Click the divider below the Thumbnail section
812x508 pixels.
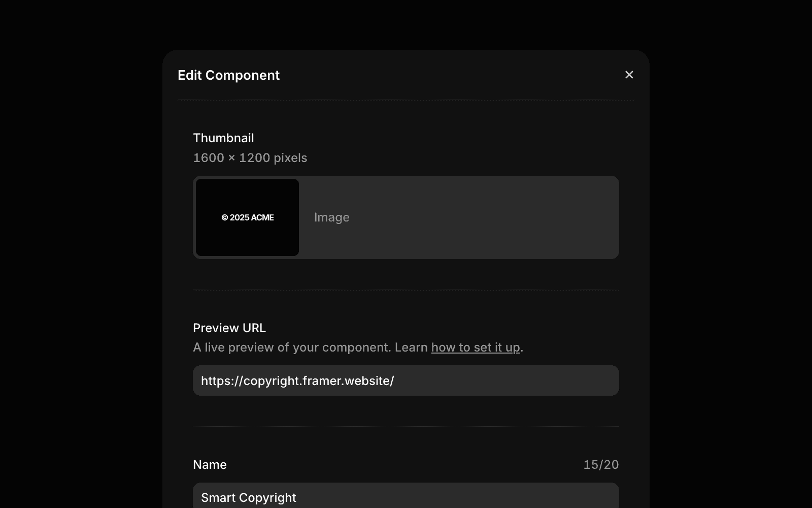click(405, 290)
